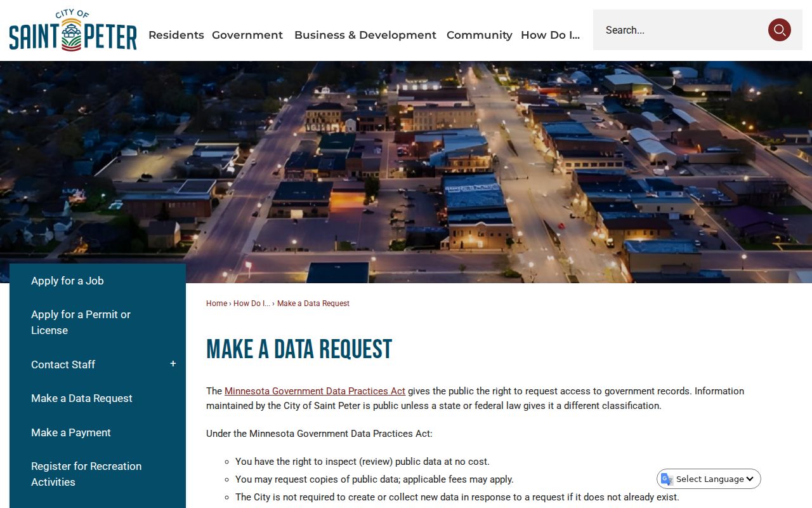The image size is (812, 508).
Task: Open the Government menu
Action: [x=247, y=35]
